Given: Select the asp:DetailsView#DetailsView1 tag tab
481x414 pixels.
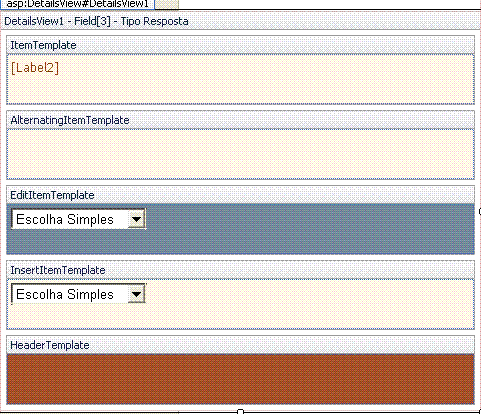Looking at the screenshot, I should click(x=77, y=4).
